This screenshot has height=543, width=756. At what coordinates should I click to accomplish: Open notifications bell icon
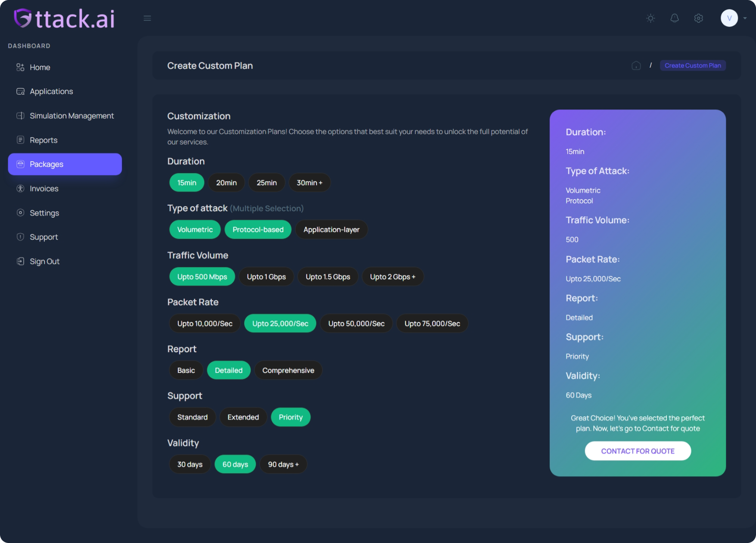click(675, 18)
